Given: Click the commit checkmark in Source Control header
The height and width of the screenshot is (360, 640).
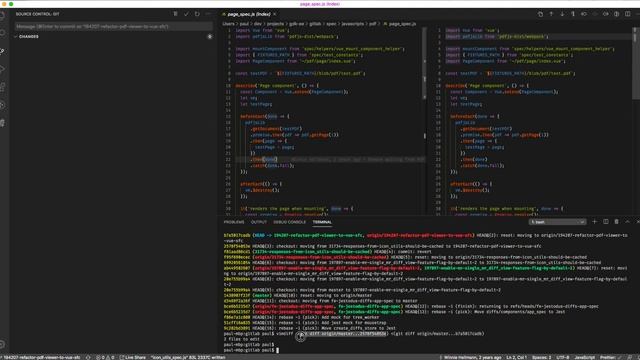Looking at the screenshot, I should click(x=186, y=14).
